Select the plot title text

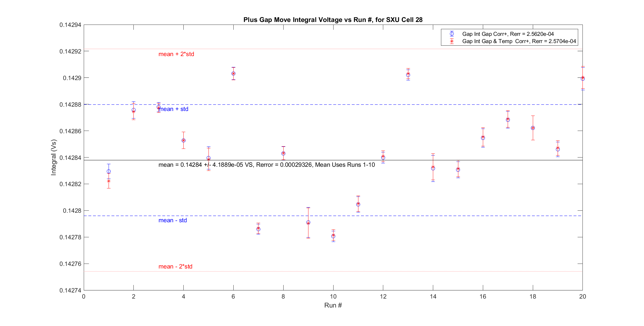[x=333, y=20]
